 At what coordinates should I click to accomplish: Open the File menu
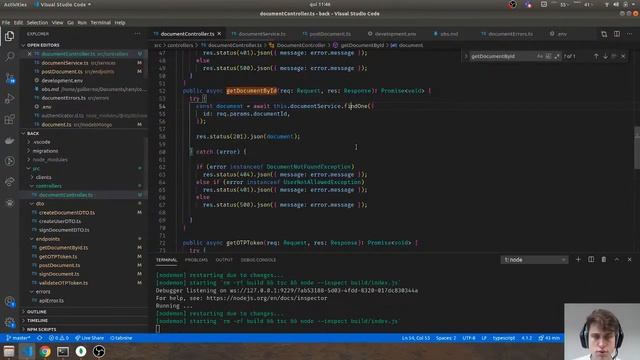click(6, 22)
